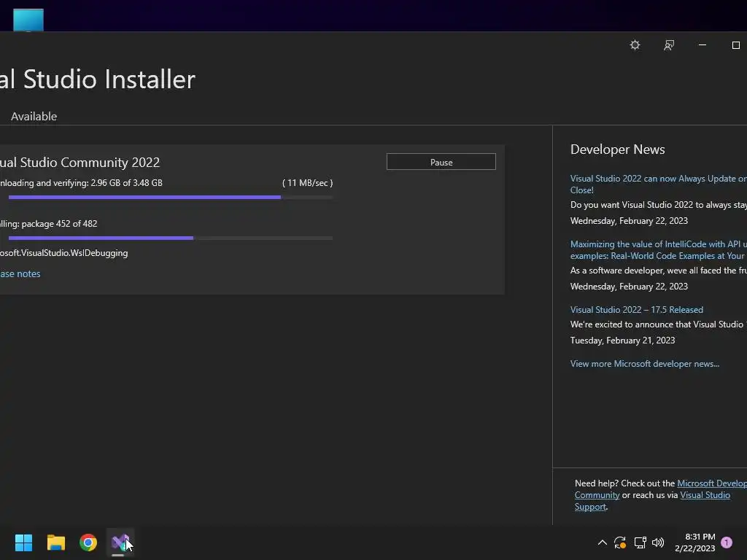The width and height of the screenshot is (747, 560).
Task: Select the package 452 of 482 text
Action: point(59,224)
